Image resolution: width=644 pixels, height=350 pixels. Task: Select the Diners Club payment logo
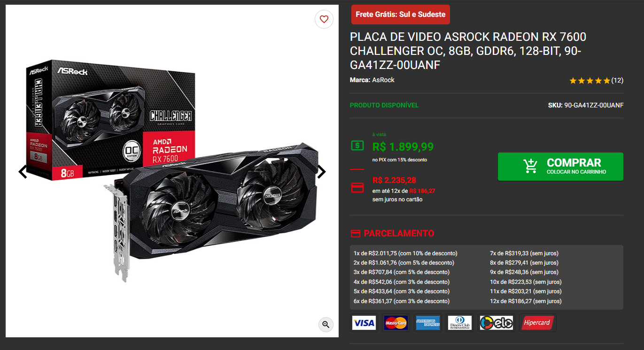coord(460,323)
